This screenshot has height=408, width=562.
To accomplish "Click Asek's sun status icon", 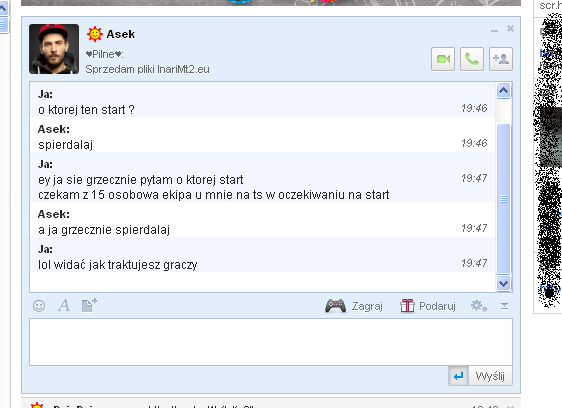I will tap(95, 34).
